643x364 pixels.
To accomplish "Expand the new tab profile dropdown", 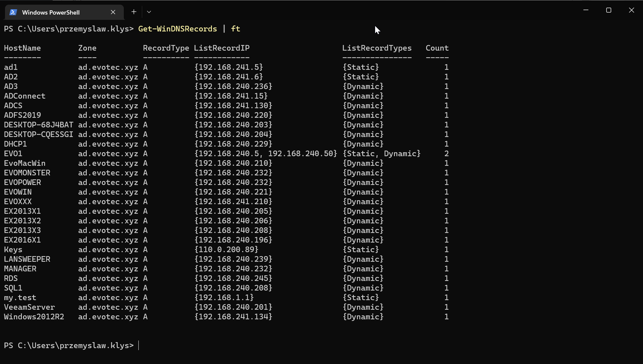I will [x=149, y=12].
